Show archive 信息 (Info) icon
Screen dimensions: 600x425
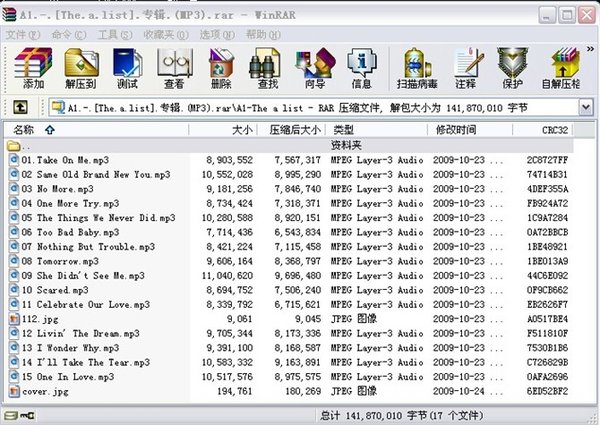(362, 68)
